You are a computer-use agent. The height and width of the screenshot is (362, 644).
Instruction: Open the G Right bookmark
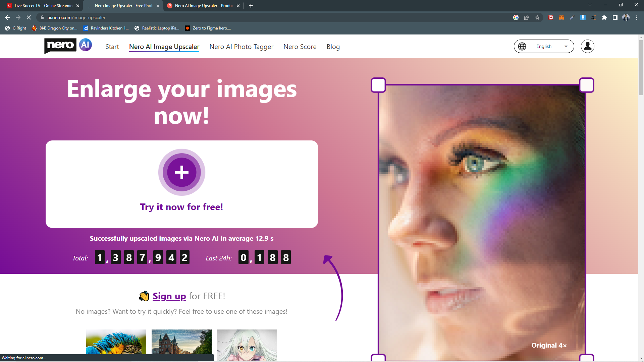click(16, 28)
